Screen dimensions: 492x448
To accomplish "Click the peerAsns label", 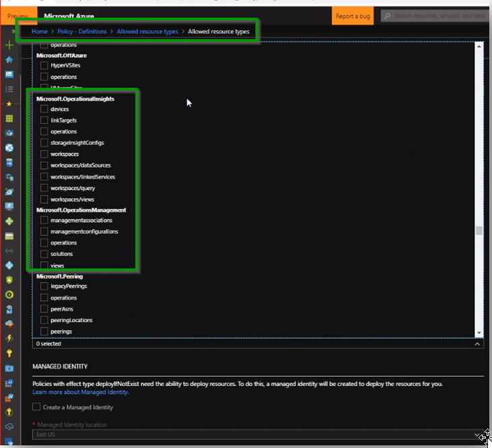I will [x=62, y=309].
